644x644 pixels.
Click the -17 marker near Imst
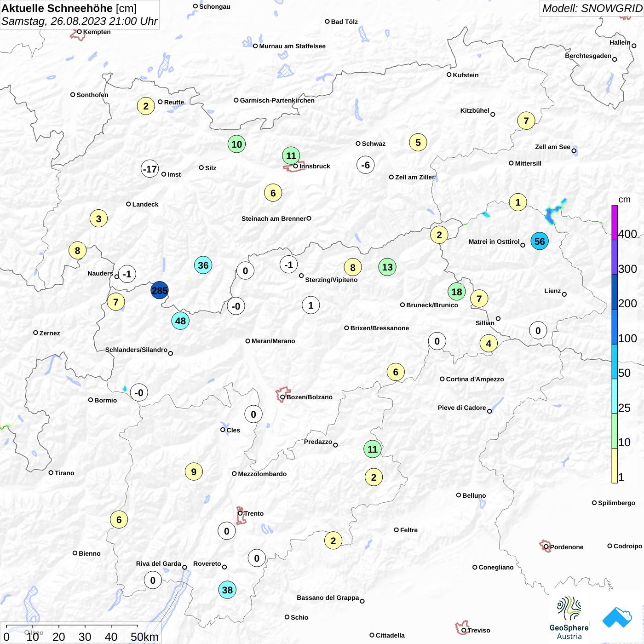click(150, 169)
